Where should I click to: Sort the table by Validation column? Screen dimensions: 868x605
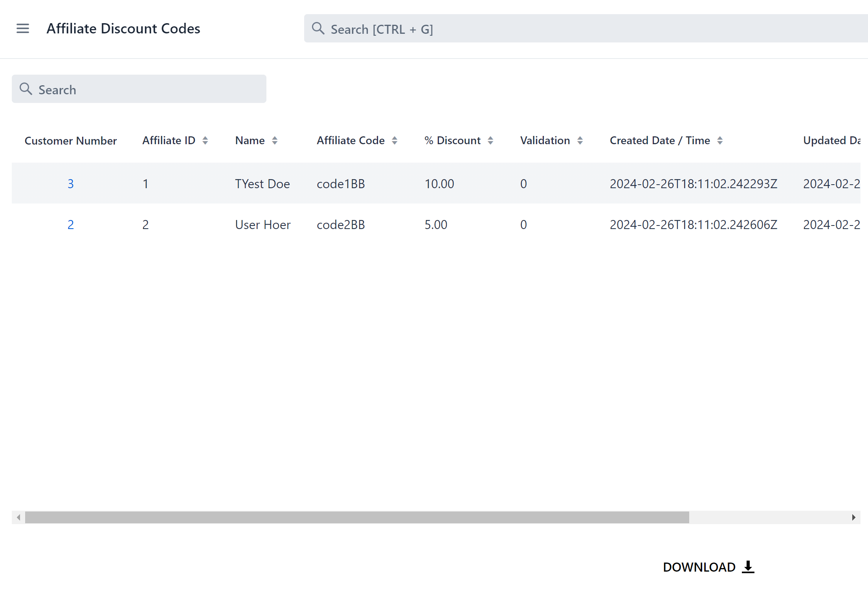(x=581, y=140)
